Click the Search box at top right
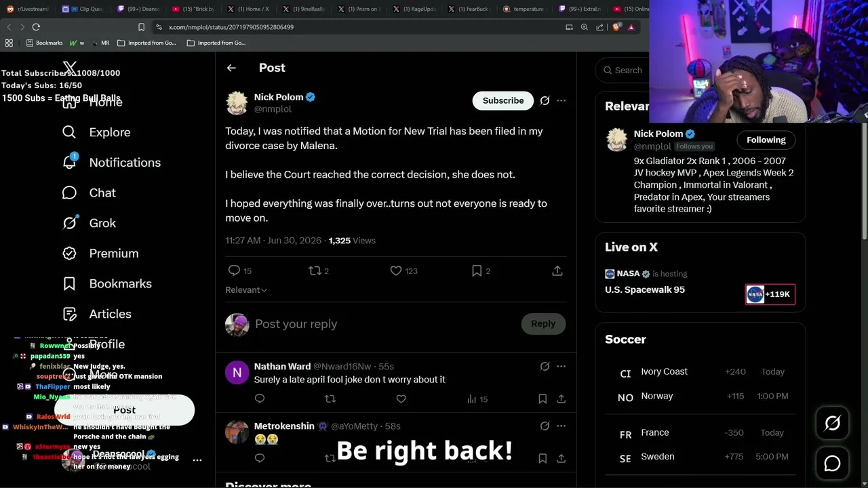 (x=623, y=70)
